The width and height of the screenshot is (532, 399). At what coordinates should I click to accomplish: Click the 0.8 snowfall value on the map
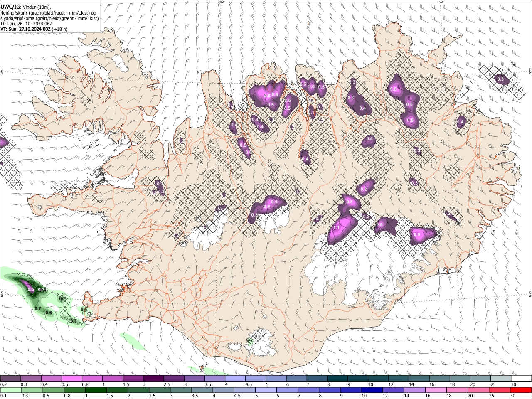(349, 202)
